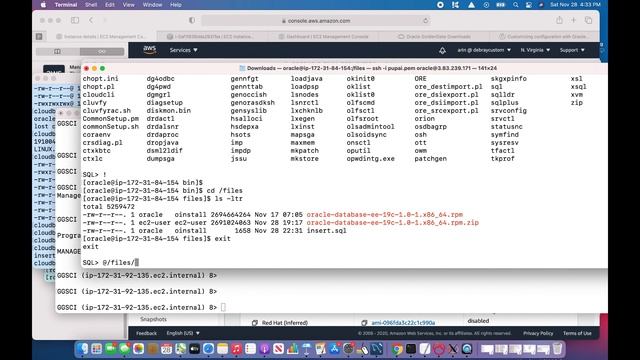Open Maps app in the Dock
The height and width of the screenshot is (360, 640).
tap(180, 349)
